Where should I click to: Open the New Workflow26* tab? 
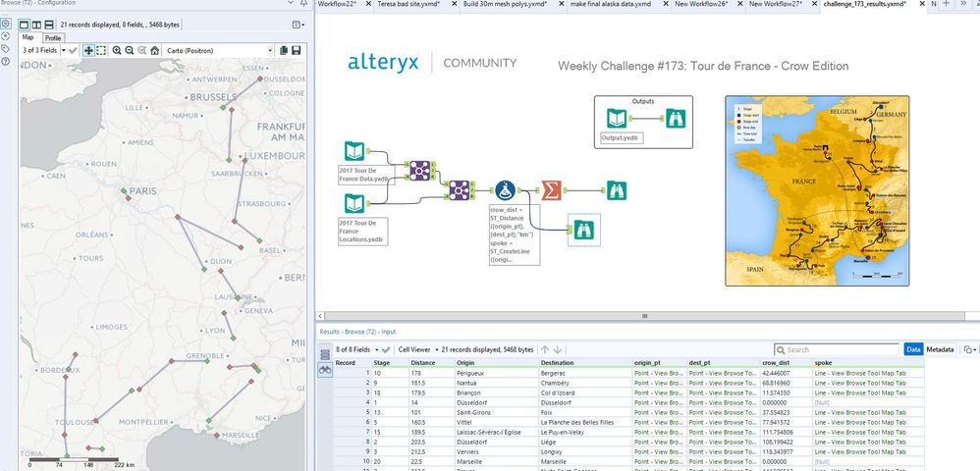[701, 4]
